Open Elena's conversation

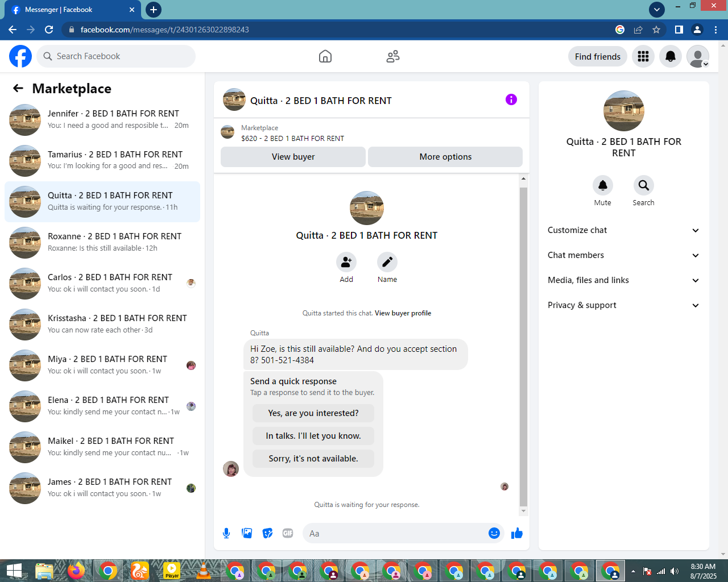[x=102, y=406]
